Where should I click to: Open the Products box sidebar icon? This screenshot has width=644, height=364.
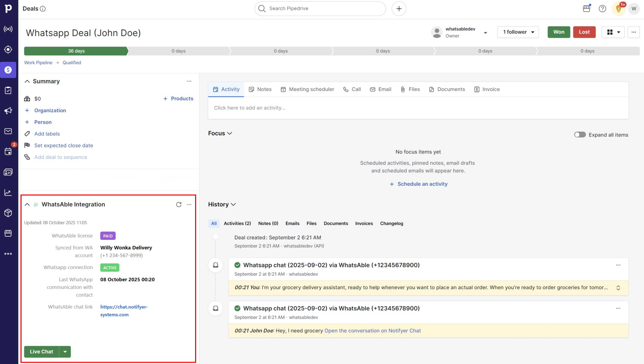(8, 213)
